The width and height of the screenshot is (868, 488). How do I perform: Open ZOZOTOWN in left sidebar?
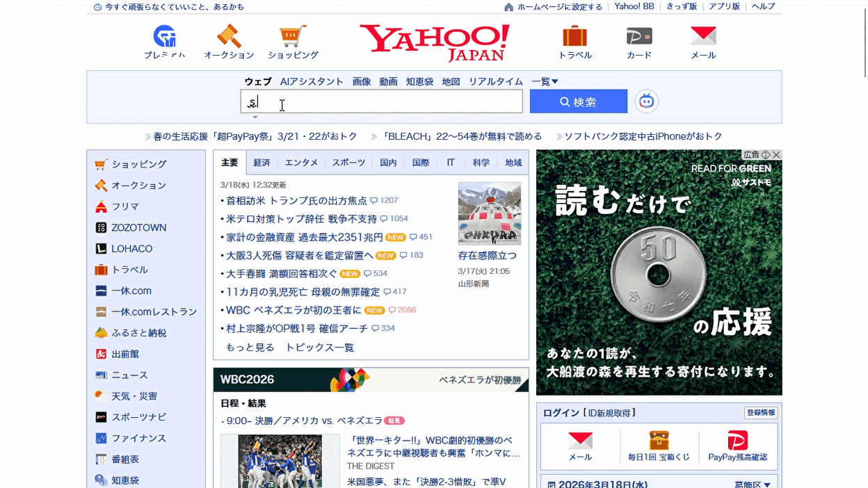(131, 227)
